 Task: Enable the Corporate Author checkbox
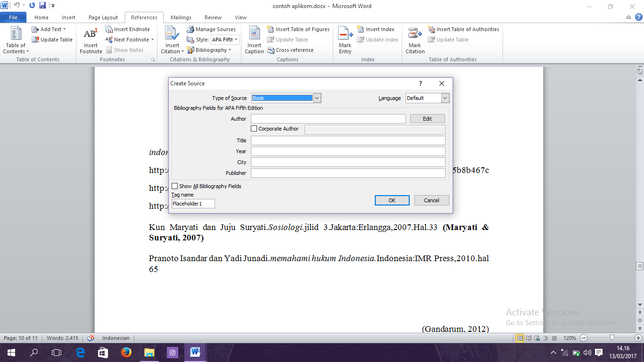pyautogui.click(x=254, y=128)
